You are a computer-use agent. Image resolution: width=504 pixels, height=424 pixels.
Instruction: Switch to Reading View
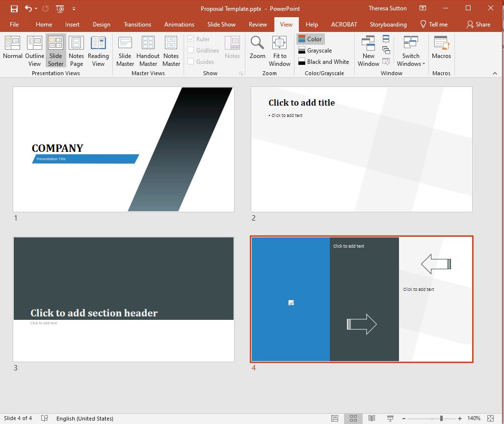pyautogui.click(x=98, y=50)
